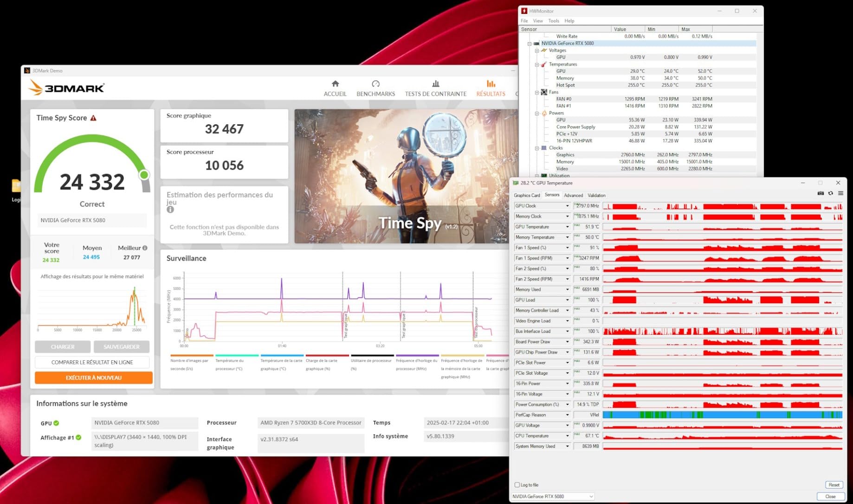The width and height of the screenshot is (853, 504).
Task: Switch to the Validation tab in GPU-Z
Action: tap(596, 196)
